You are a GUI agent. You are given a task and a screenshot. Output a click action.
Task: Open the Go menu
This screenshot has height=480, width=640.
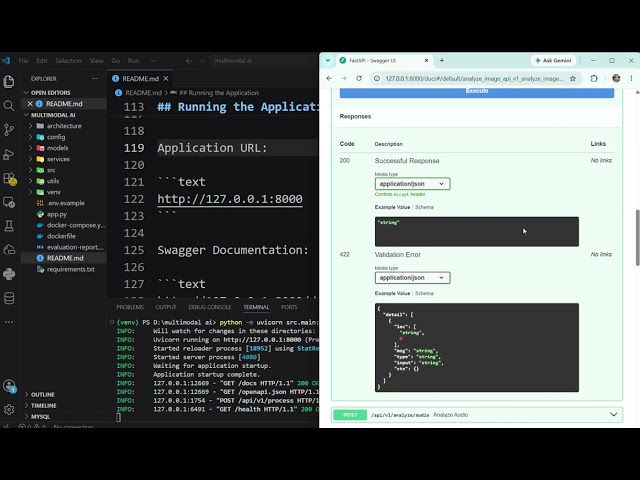(x=116, y=61)
